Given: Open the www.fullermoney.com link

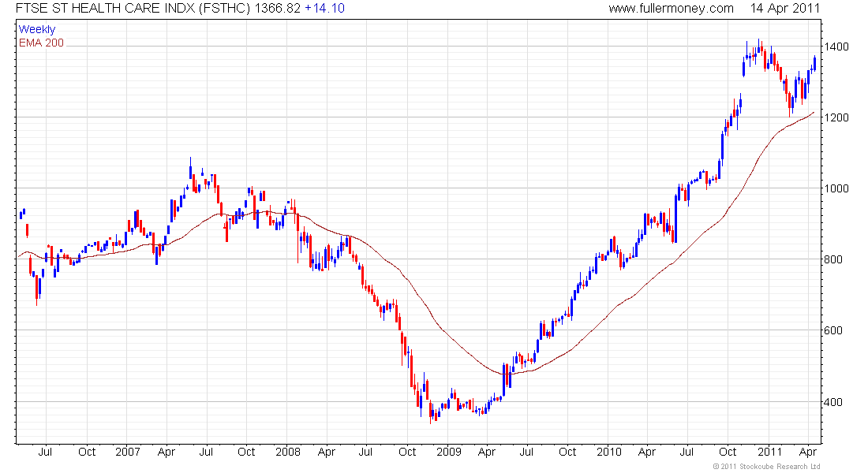Looking at the screenshot, I should [671, 9].
